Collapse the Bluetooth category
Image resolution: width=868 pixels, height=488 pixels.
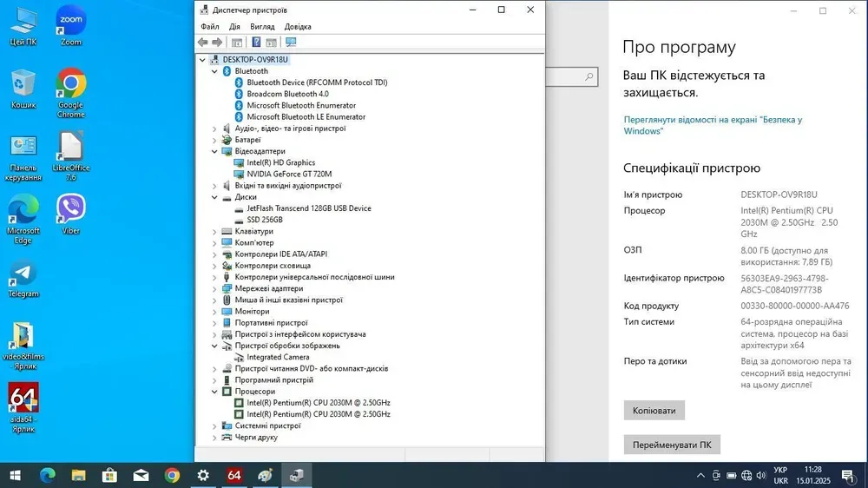pos(214,71)
